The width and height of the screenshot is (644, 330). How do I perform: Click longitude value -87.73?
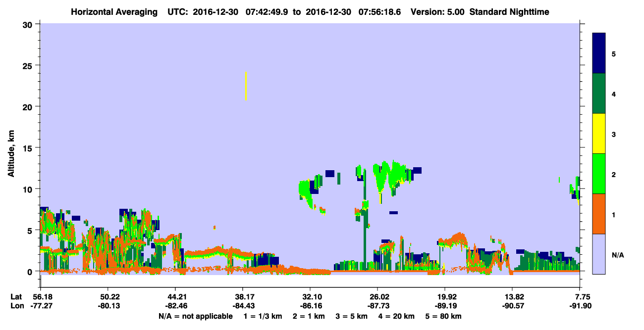point(377,306)
